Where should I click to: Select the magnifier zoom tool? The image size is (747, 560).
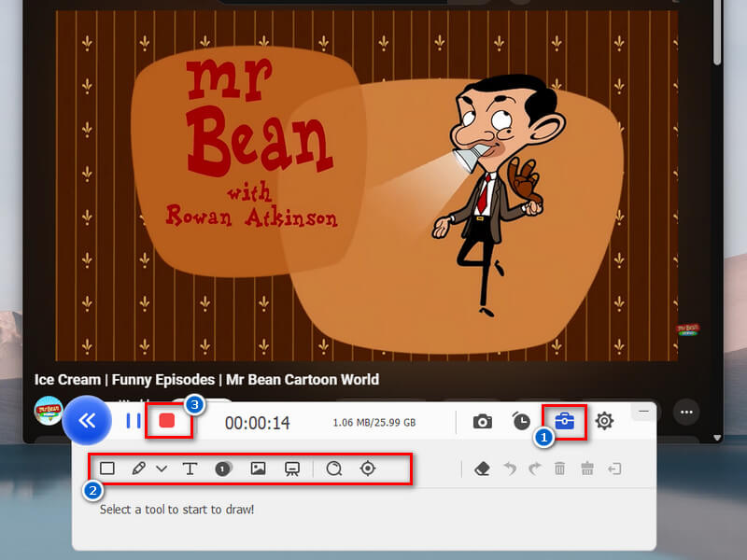pyautogui.click(x=334, y=469)
